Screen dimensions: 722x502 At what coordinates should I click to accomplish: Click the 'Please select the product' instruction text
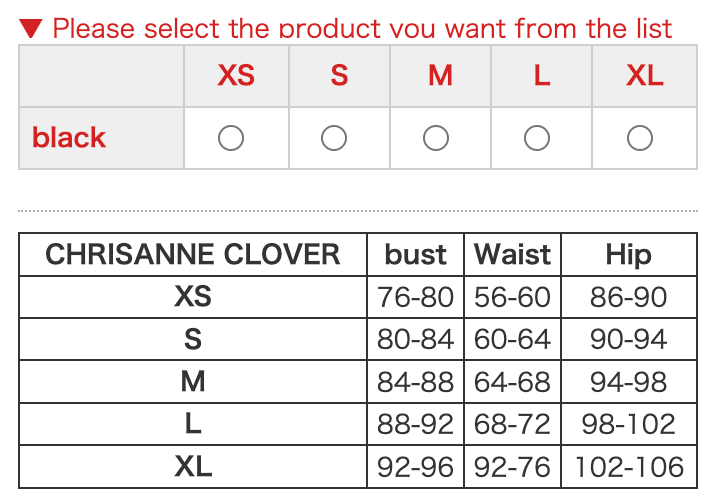(x=362, y=28)
